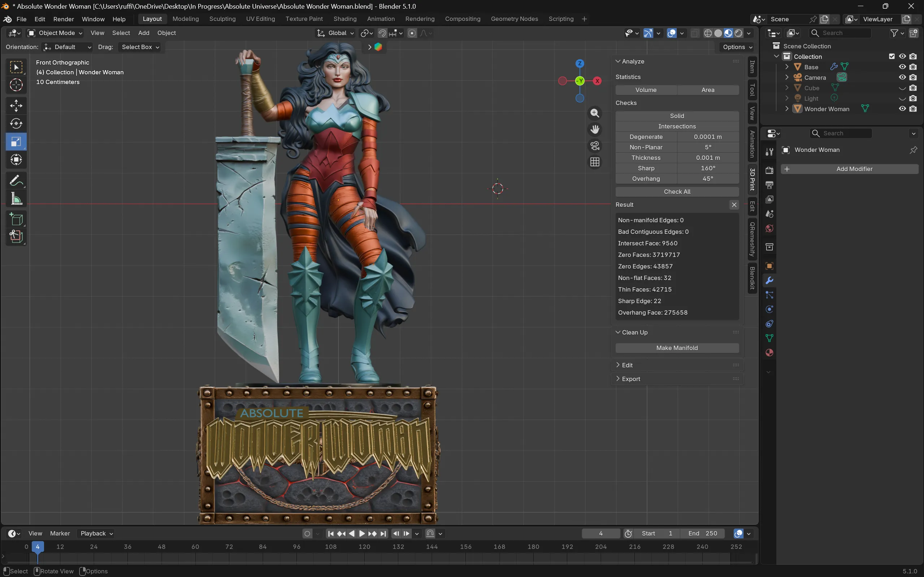Open the Render properties tab icon
924x577 pixels.
click(769, 170)
